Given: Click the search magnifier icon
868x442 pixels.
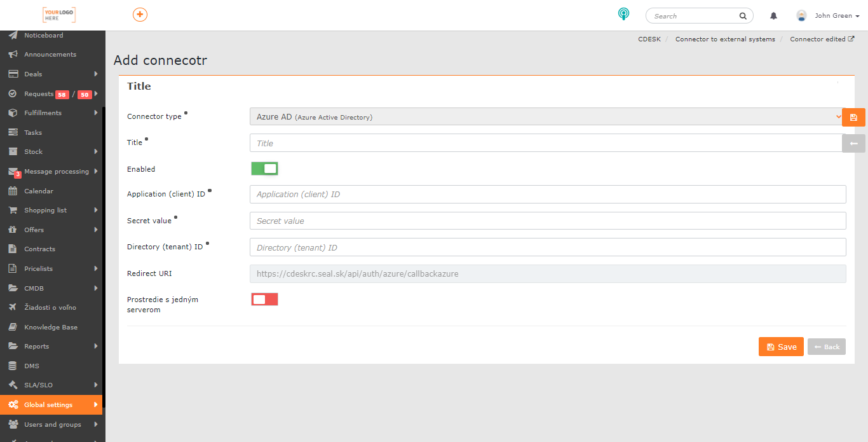Looking at the screenshot, I should (743, 16).
